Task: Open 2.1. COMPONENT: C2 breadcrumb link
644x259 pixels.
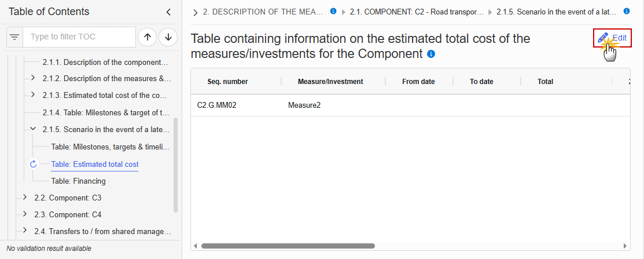Action: (417, 12)
